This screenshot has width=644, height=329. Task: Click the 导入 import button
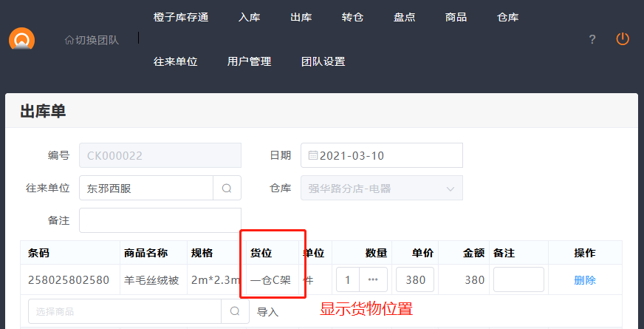point(268,312)
